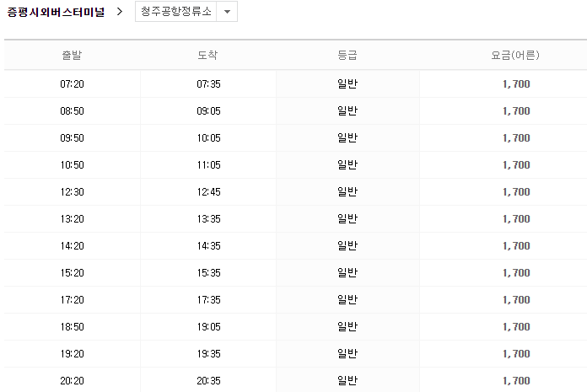Click the 12:45 arrival time cell

click(x=208, y=192)
